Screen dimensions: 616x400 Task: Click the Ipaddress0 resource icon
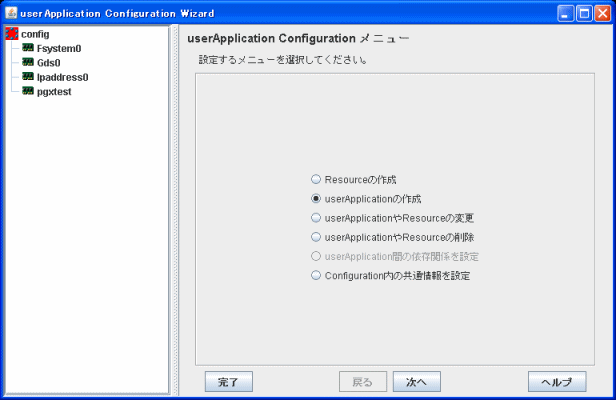click(x=28, y=77)
